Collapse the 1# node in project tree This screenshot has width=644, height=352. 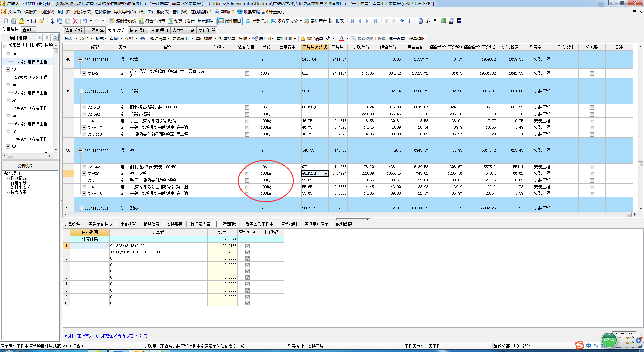click(x=8, y=54)
